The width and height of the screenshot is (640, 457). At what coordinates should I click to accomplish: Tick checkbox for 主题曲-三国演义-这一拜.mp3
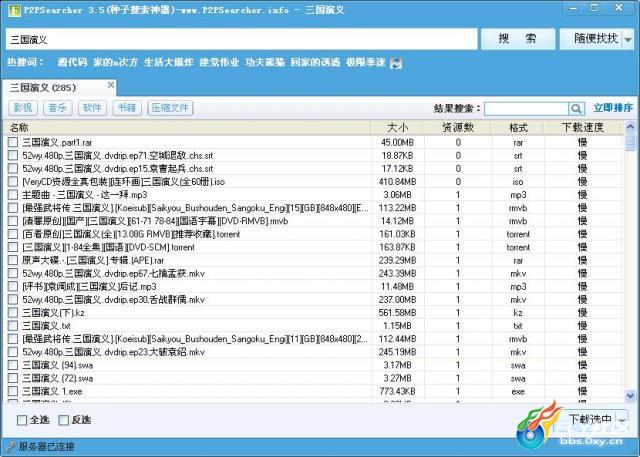coord(13,195)
